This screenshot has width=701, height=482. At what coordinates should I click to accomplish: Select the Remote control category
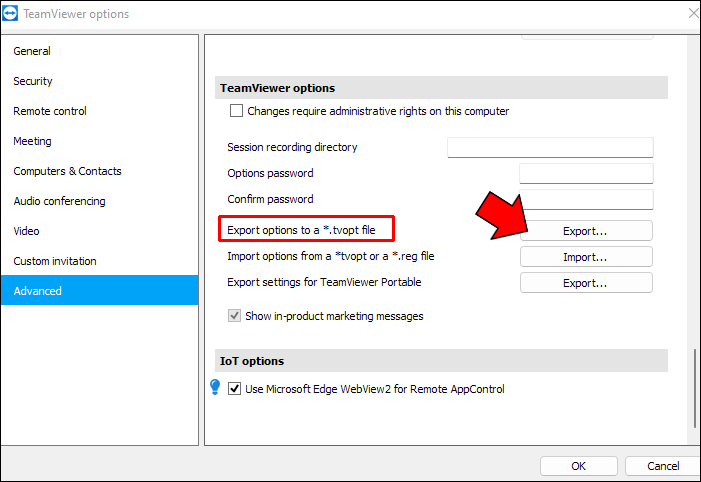pos(50,111)
